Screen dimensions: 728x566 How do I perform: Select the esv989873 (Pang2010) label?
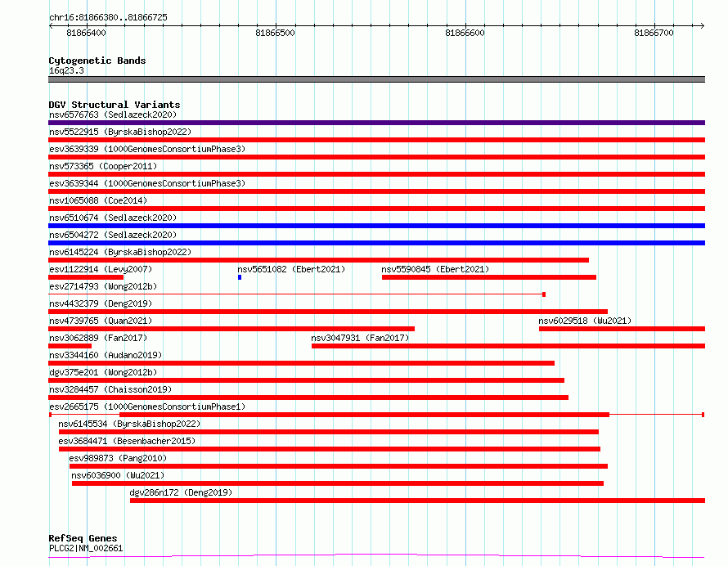[x=118, y=458]
